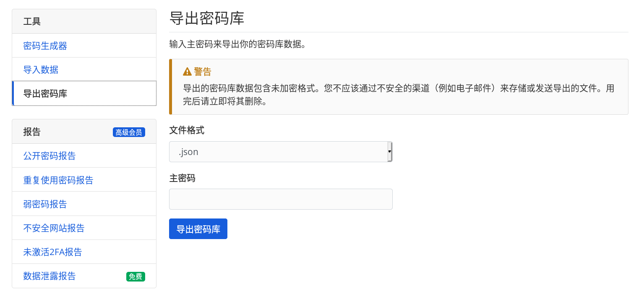Focus the 主密码 input field

[280, 199]
